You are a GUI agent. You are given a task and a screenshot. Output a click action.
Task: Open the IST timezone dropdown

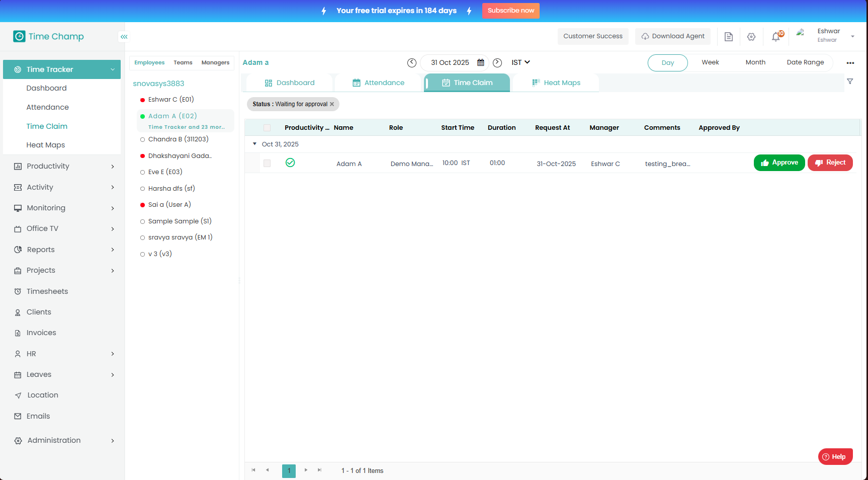coord(520,62)
